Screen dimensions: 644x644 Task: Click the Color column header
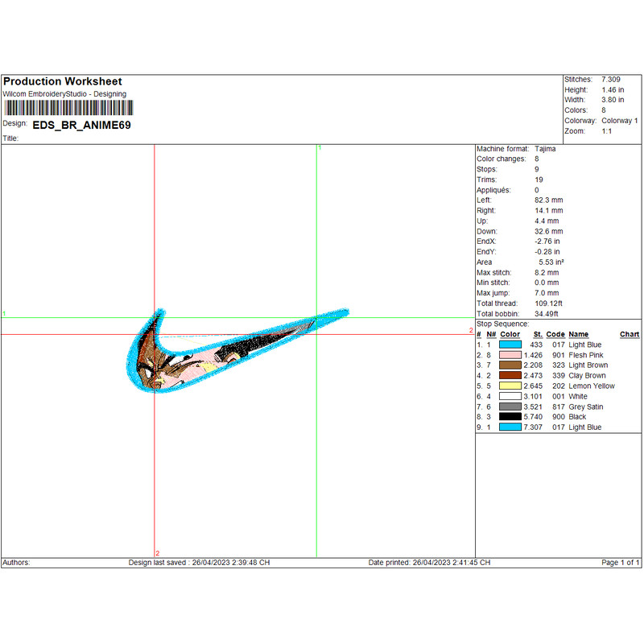510,334
